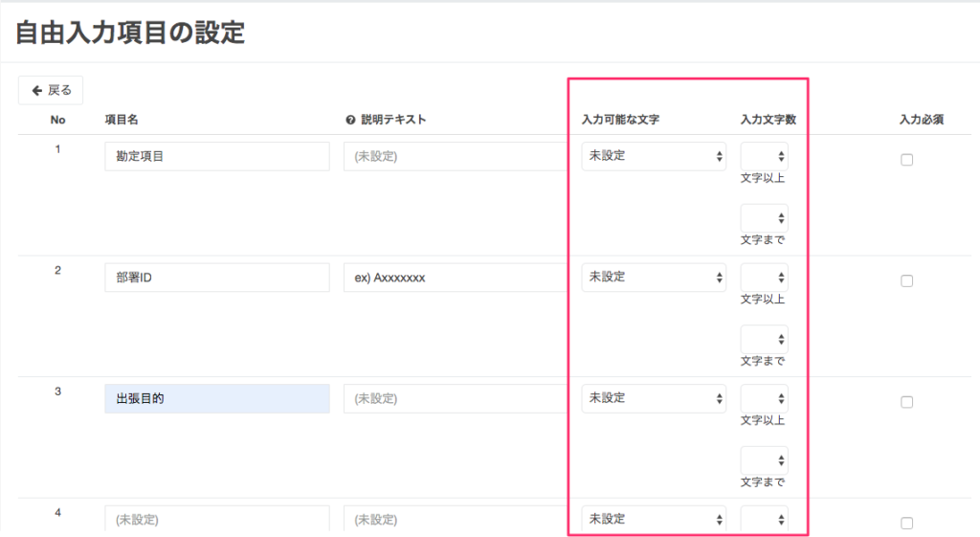Open row 1 文字以上 minimum length selector

(x=764, y=157)
